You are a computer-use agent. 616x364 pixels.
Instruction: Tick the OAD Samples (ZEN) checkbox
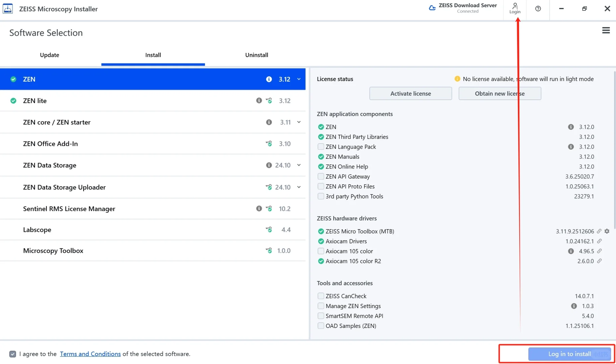click(321, 326)
